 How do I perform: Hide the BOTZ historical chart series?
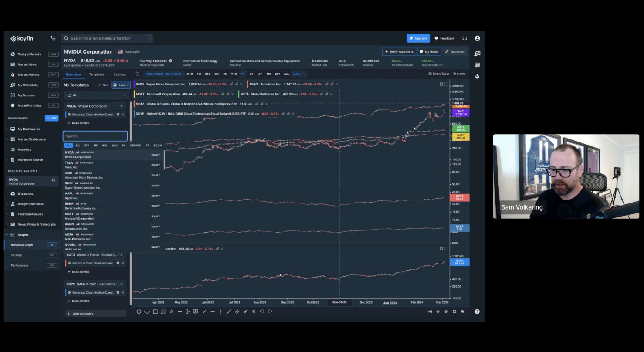[69, 263]
